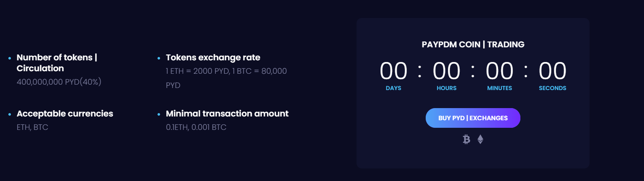Click the DAYS label under the countdown
The width and height of the screenshot is (644, 181).
pos(393,88)
